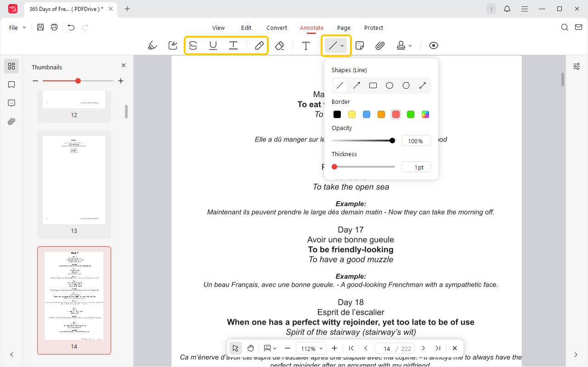588x367 pixels.
Task: Expand the stamp tool dropdown arrow
Action: [410, 46]
